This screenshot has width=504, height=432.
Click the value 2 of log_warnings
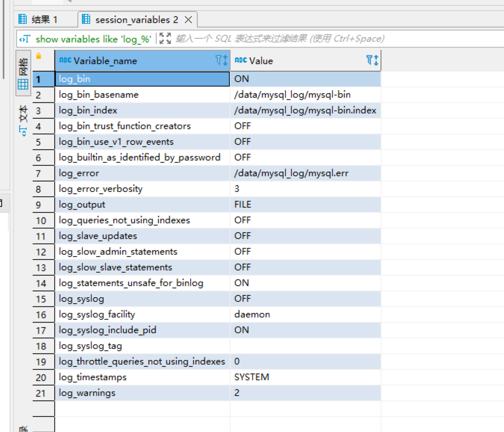pyautogui.click(x=305, y=393)
